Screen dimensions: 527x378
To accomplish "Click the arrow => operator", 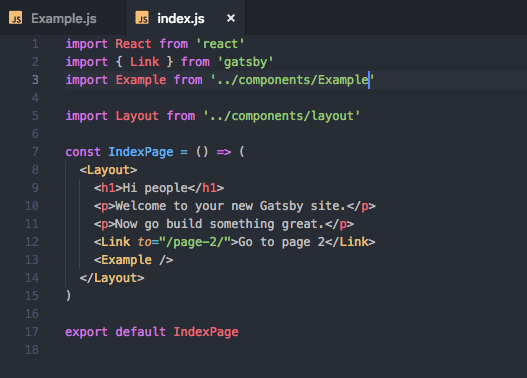I will 224,152.
